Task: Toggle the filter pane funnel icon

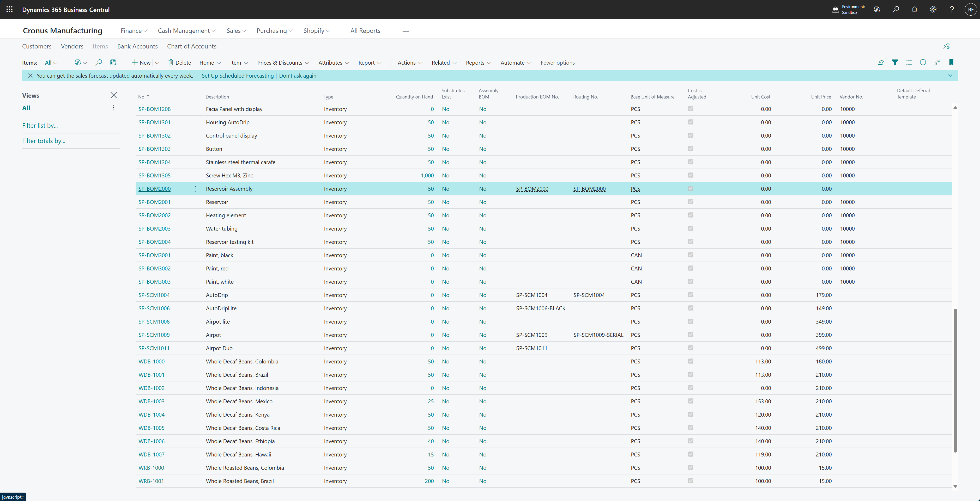Action: pos(895,62)
